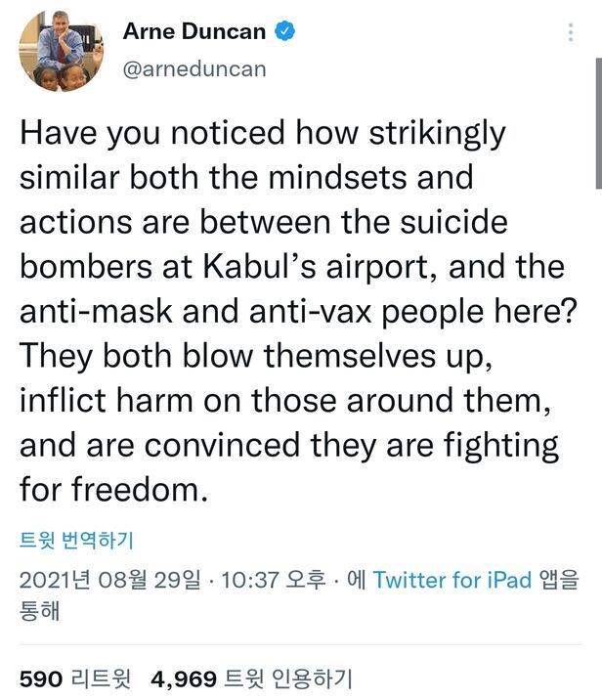Image resolution: width=602 pixels, height=700 pixels.
Task: Open the @arneduncan handle link
Action: [x=193, y=69]
